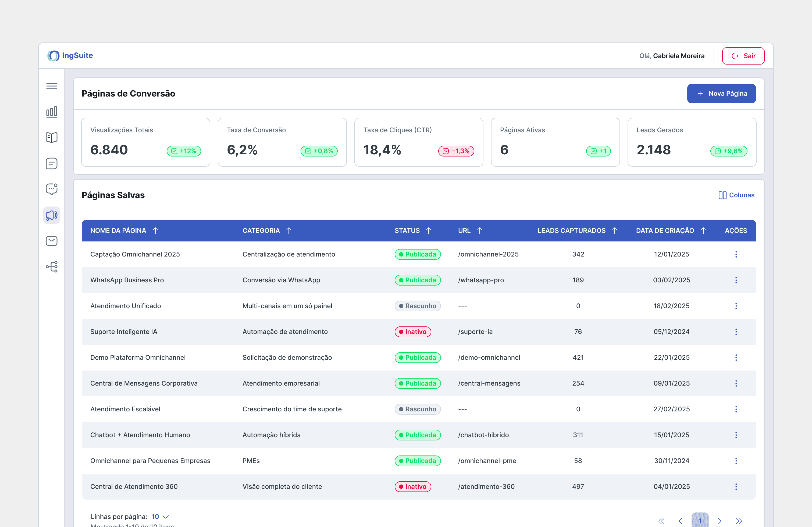This screenshot has width=812, height=527.
Task: Open the workflow nodes sidebar icon
Action: pos(52,267)
